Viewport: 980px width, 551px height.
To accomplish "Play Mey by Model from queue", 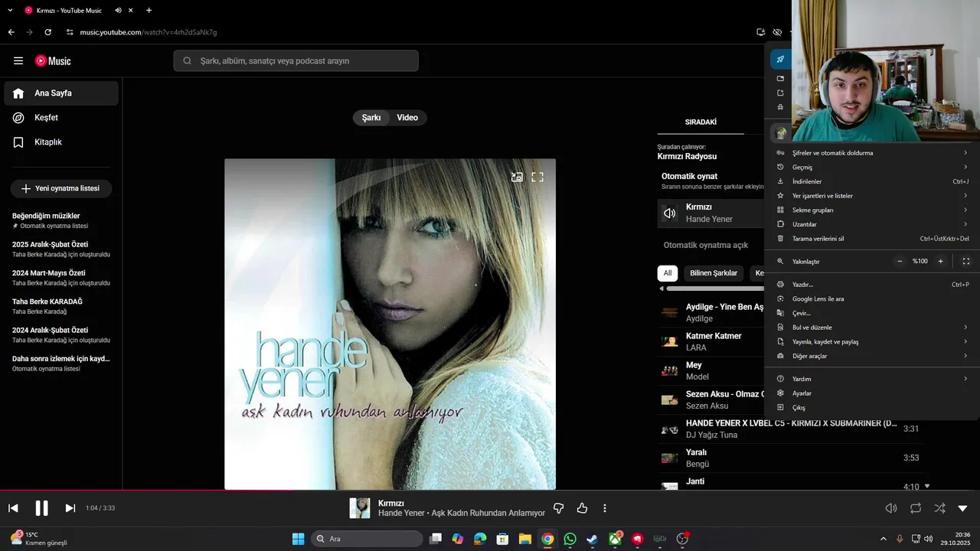I will [712, 370].
